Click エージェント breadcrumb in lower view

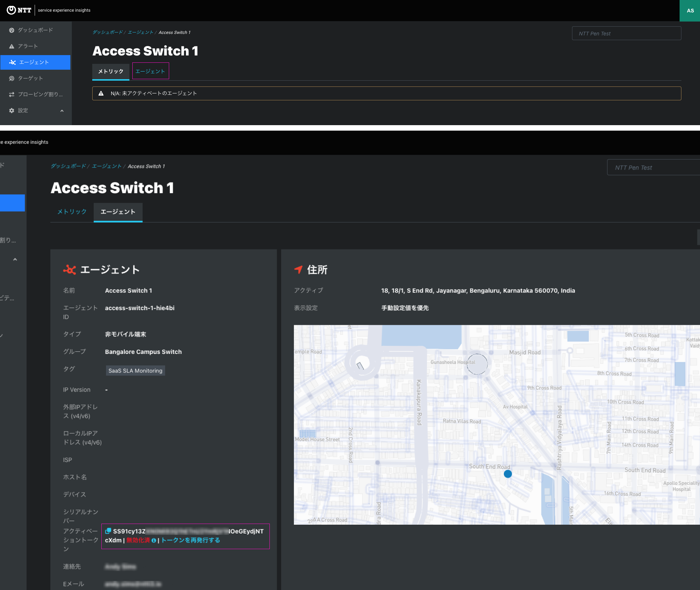tap(106, 166)
